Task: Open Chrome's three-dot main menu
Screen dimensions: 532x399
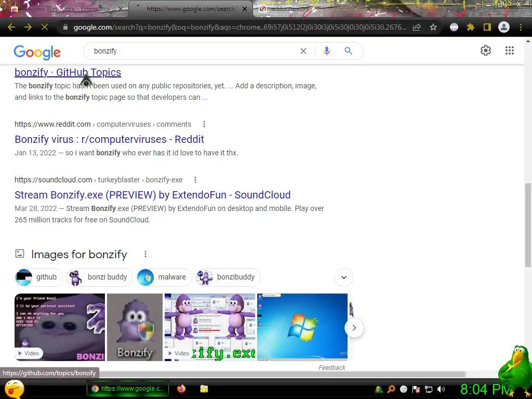Action: tap(521, 27)
